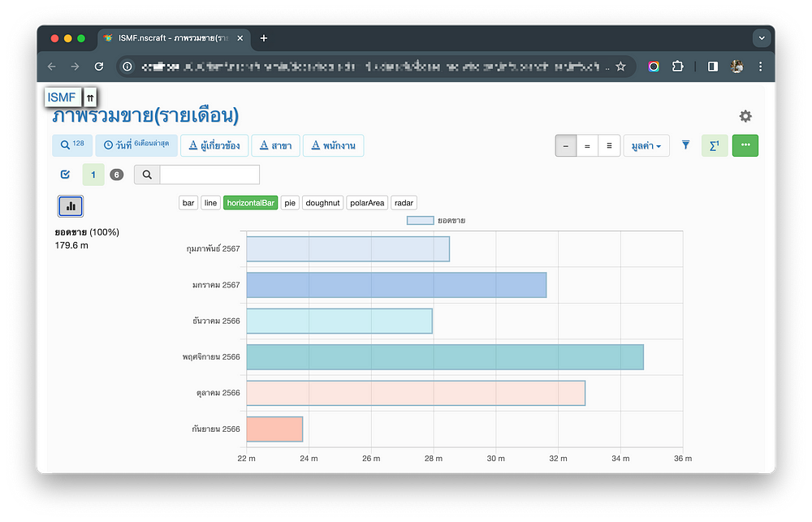Open the date filter 6 เดือนล่าสุด
This screenshot has height=522, width=812.
point(135,145)
